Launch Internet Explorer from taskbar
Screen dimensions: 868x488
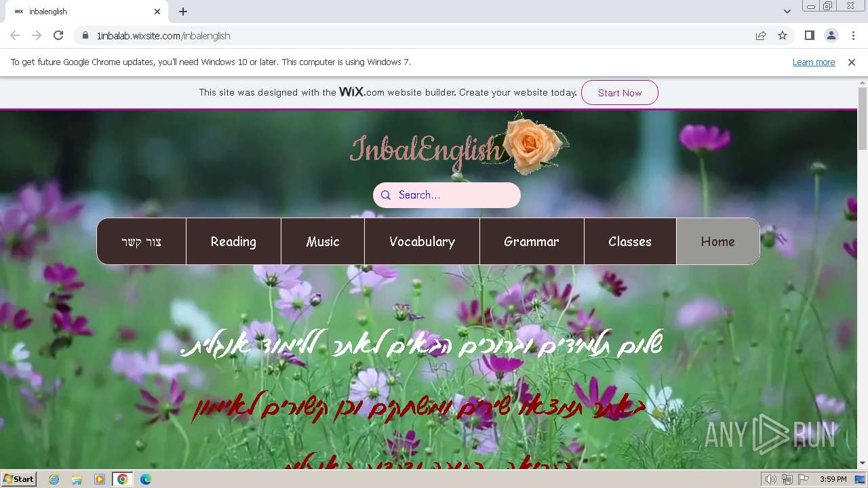54,479
